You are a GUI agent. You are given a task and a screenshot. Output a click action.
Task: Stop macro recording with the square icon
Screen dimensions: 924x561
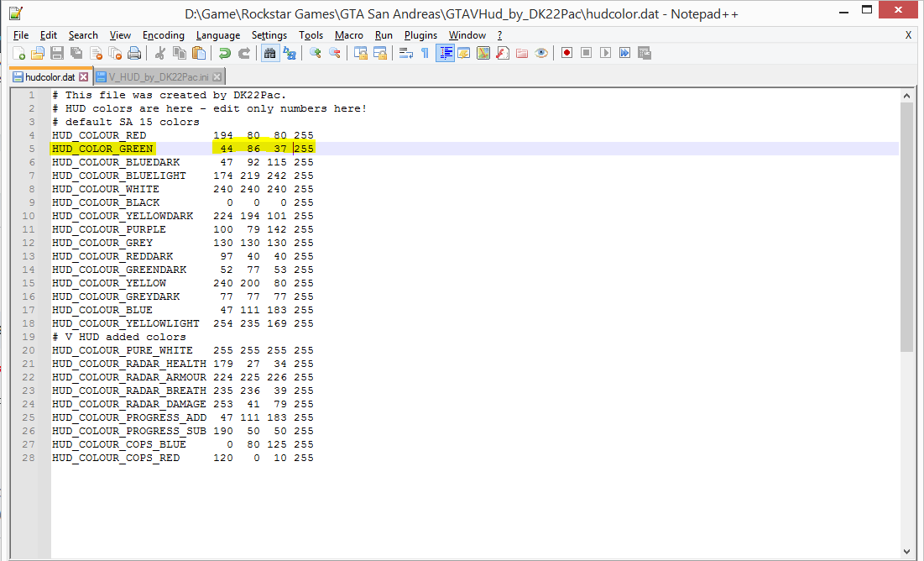point(587,53)
